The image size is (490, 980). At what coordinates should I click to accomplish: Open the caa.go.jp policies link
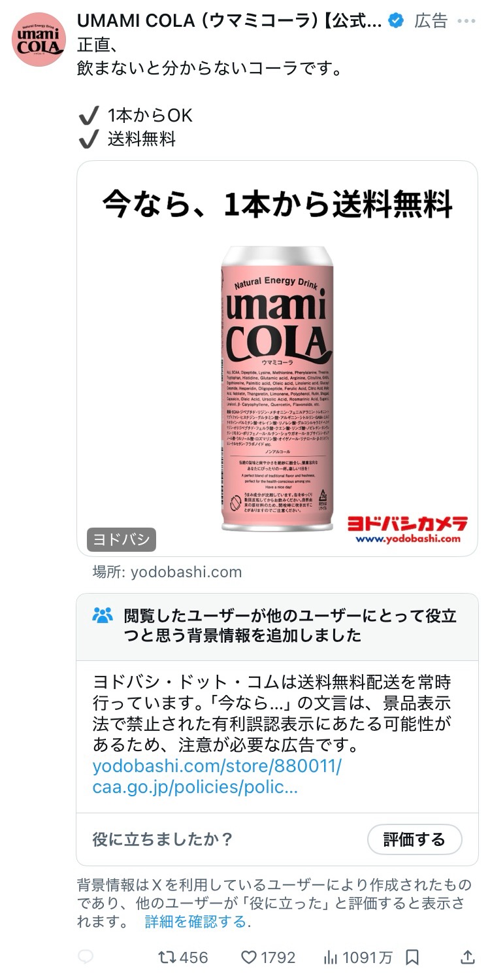tap(195, 787)
